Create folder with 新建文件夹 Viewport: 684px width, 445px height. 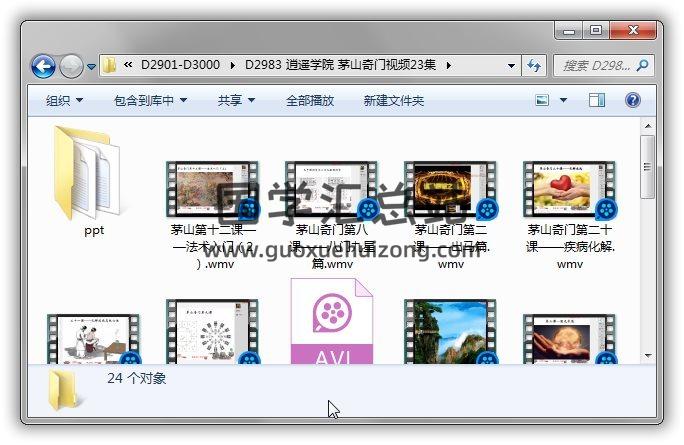[x=393, y=101]
